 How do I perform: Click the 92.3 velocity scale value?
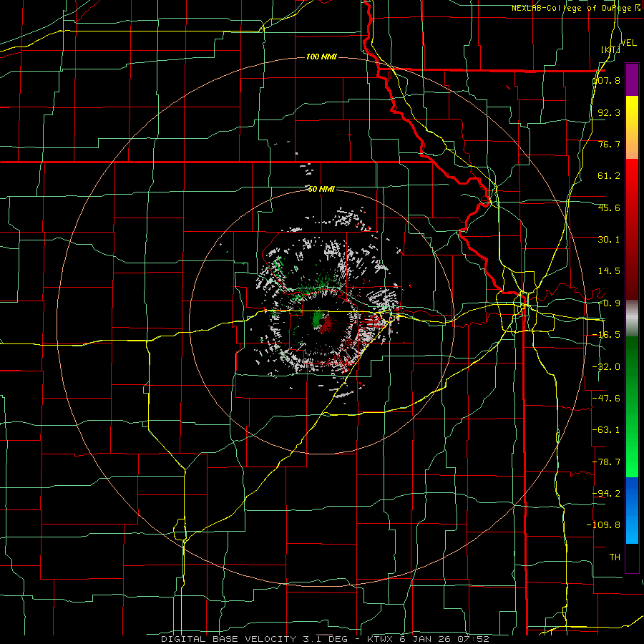pos(609,112)
